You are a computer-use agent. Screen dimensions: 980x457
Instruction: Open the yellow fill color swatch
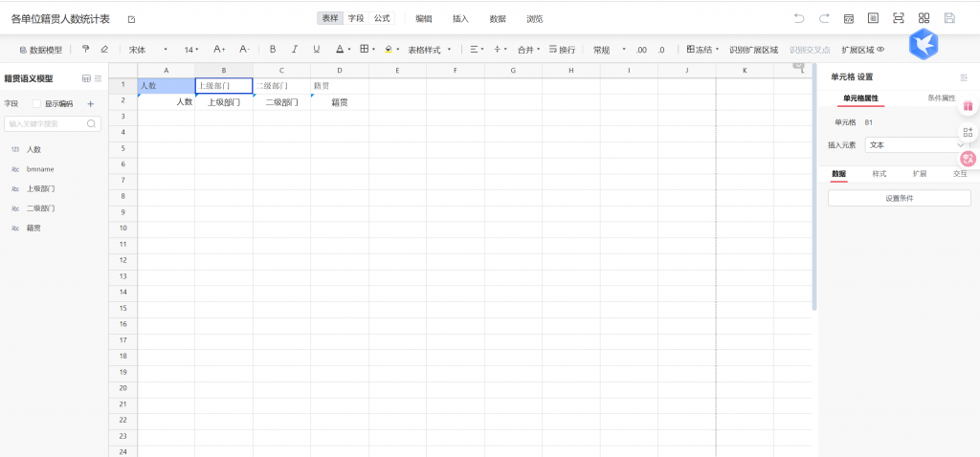388,49
